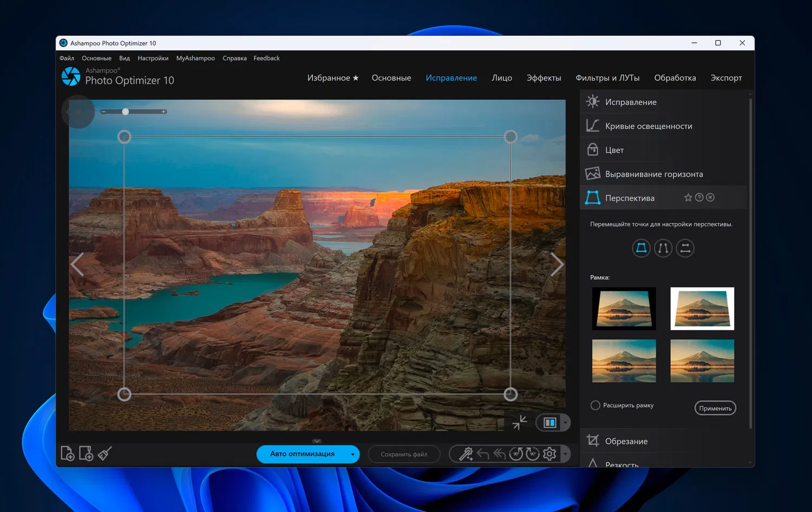Select horizontal lines perspective mode icon
Screen dimensions: 812x512
[685, 248]
